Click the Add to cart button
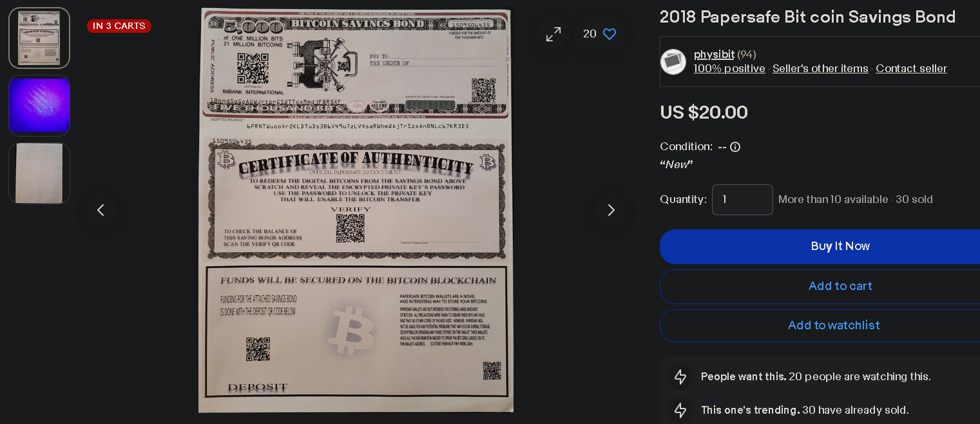 [x=820, y=286]
